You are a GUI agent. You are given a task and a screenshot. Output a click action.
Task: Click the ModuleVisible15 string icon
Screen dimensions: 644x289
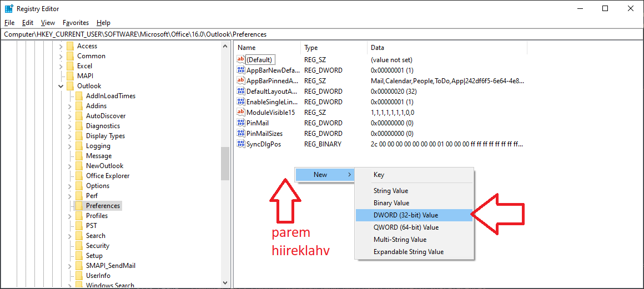point(241,112)
